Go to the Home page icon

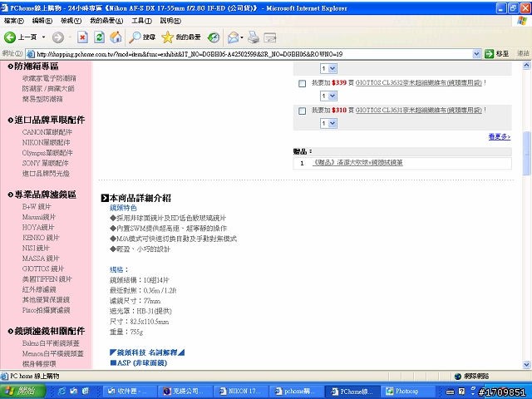(x=116, y=37)
